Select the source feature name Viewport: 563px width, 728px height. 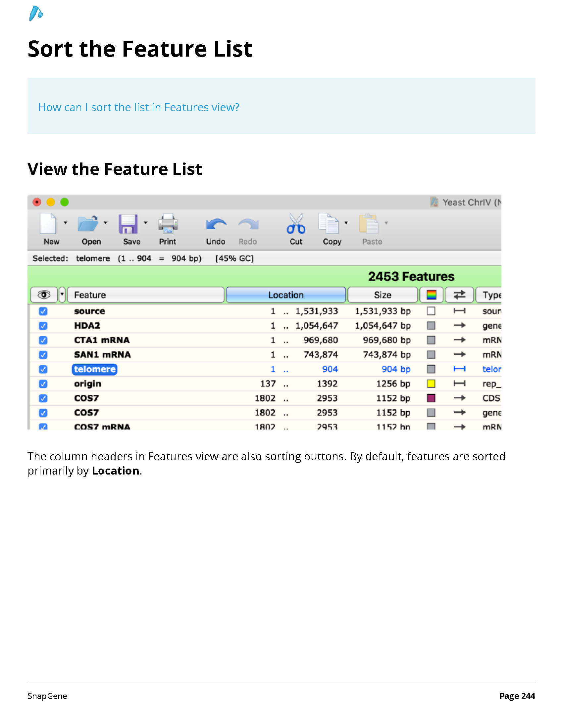(89, 311)
